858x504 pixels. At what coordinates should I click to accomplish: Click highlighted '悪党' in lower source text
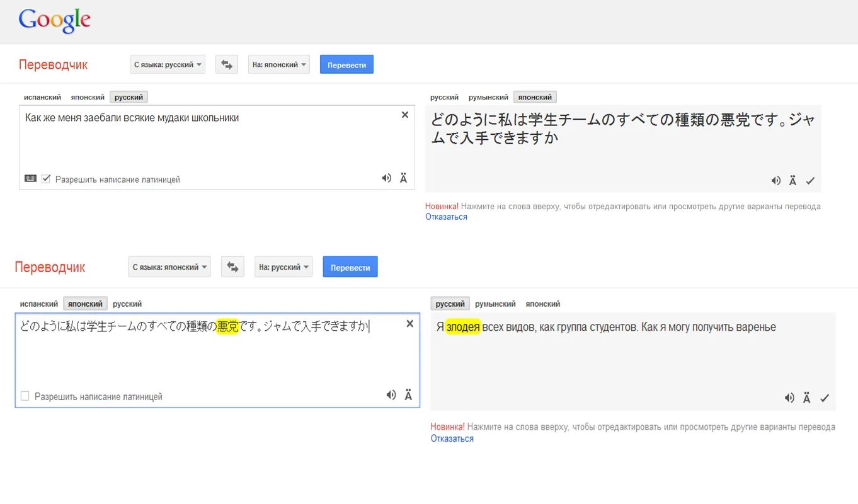(228, 326)
